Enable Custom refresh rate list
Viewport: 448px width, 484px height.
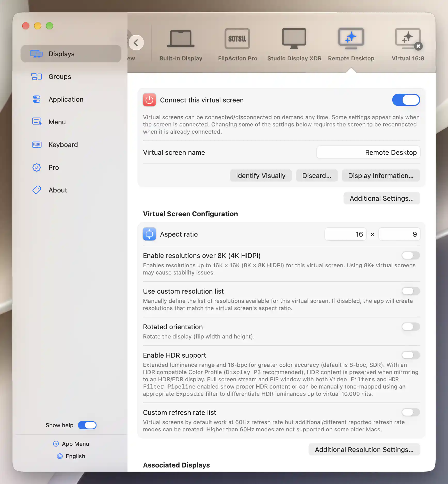tap(411, 412)
